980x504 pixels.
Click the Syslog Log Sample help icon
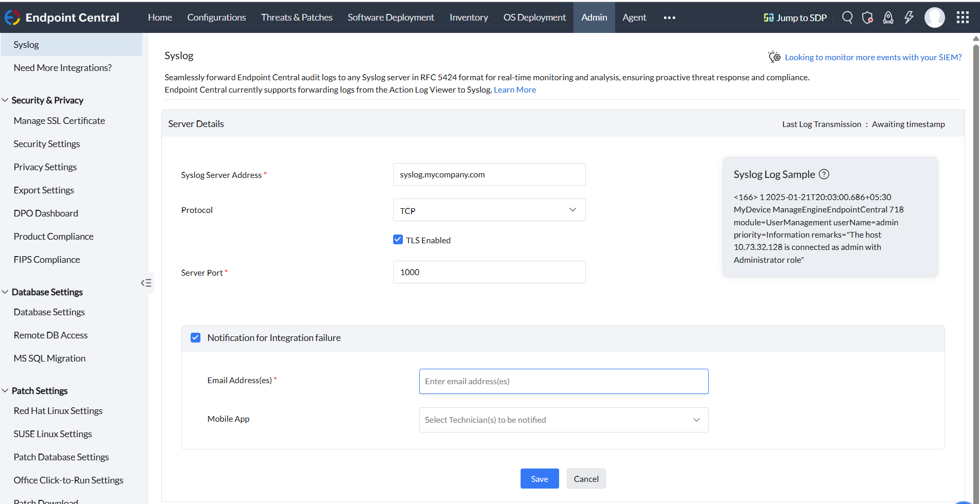point(824,174)
